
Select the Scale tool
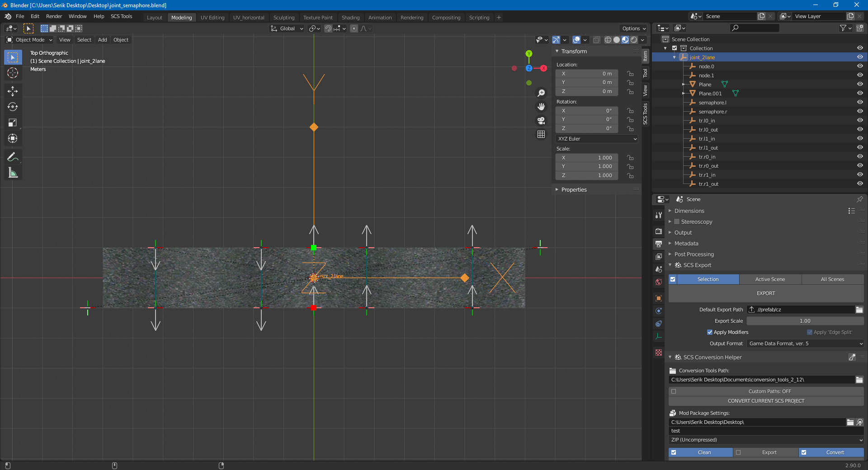[x=13, y=123]
